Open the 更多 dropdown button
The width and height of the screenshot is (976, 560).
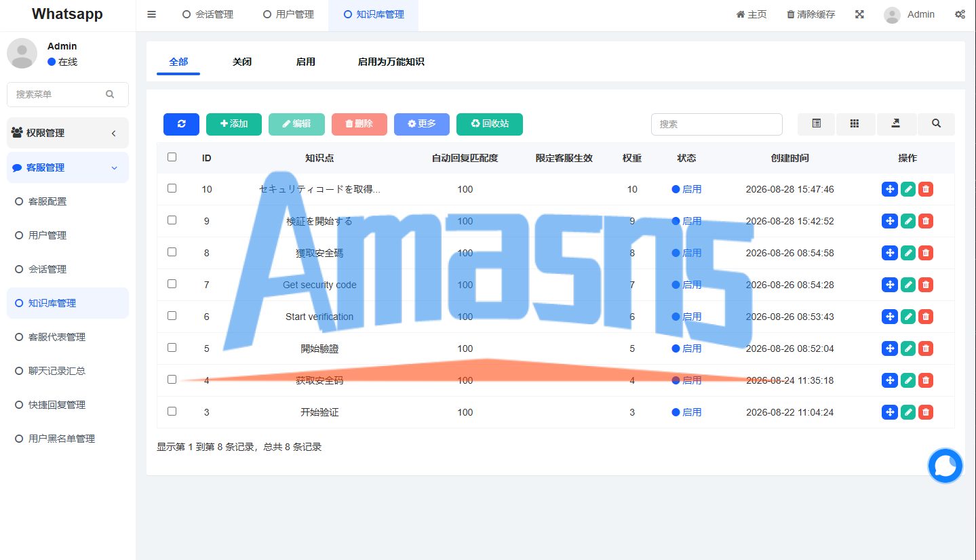point(422,124)
